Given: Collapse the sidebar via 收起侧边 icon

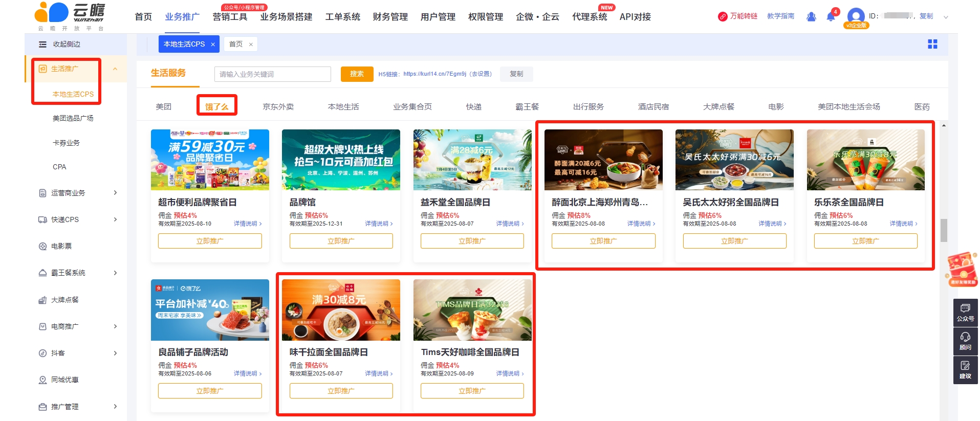Looking at the screenshot, I should point(43,45).
